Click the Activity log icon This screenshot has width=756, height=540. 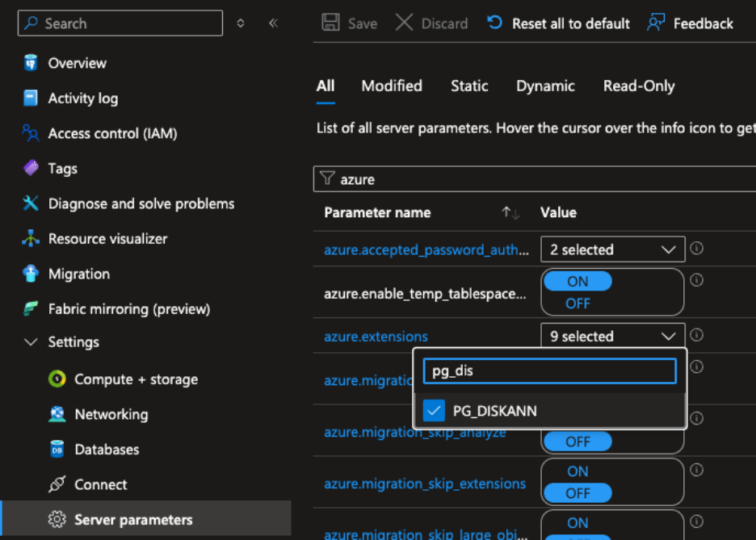[31, 98]
